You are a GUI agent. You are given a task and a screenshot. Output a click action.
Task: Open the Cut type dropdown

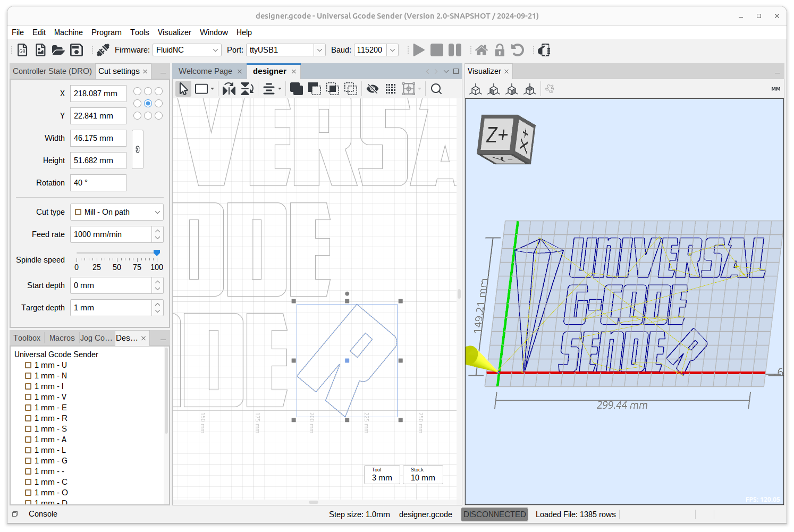116,212
